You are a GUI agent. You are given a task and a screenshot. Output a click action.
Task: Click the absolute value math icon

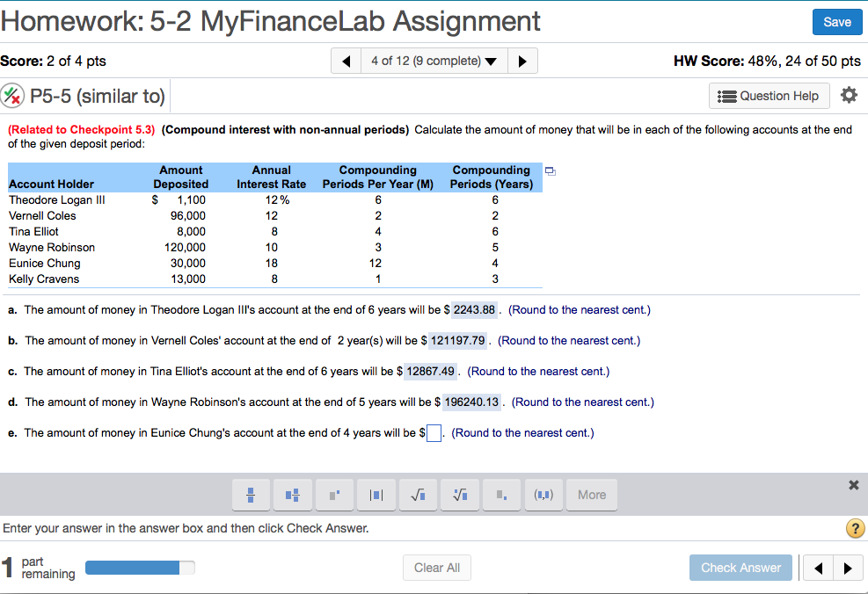coord(376,495)
